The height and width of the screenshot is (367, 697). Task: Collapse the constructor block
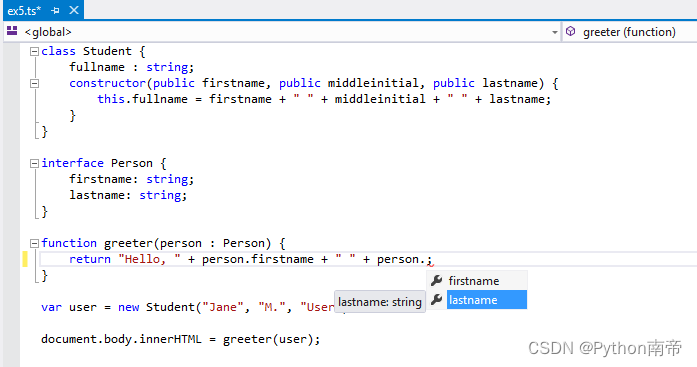[34, 84]
